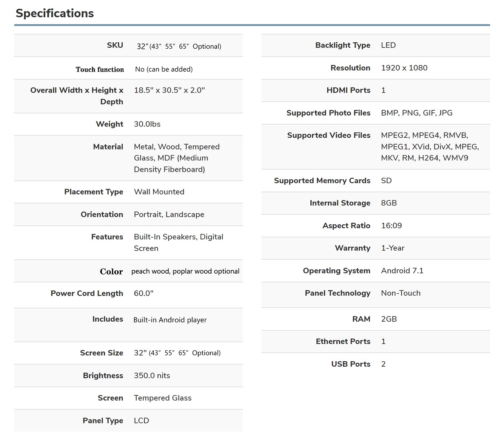The image size is (504, 438).
Task: Select the Panel Type label
Action: click(103, 421)
